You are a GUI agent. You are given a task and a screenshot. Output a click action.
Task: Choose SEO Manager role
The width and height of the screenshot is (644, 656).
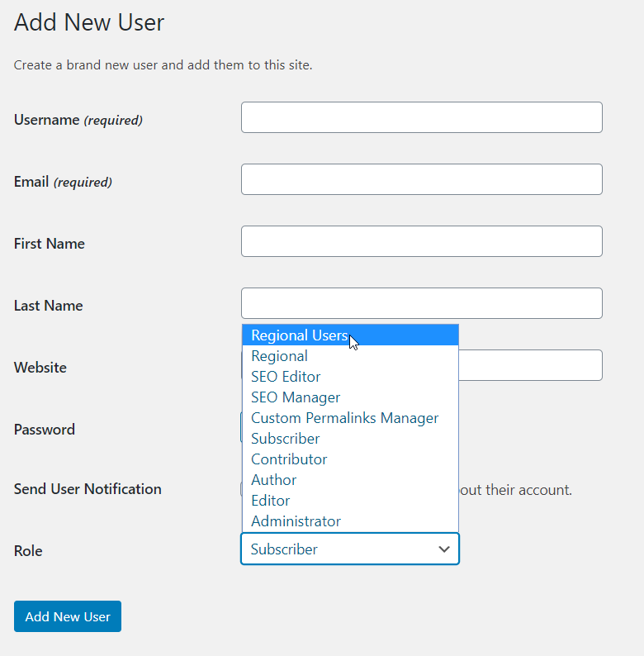tap(350, 397)
